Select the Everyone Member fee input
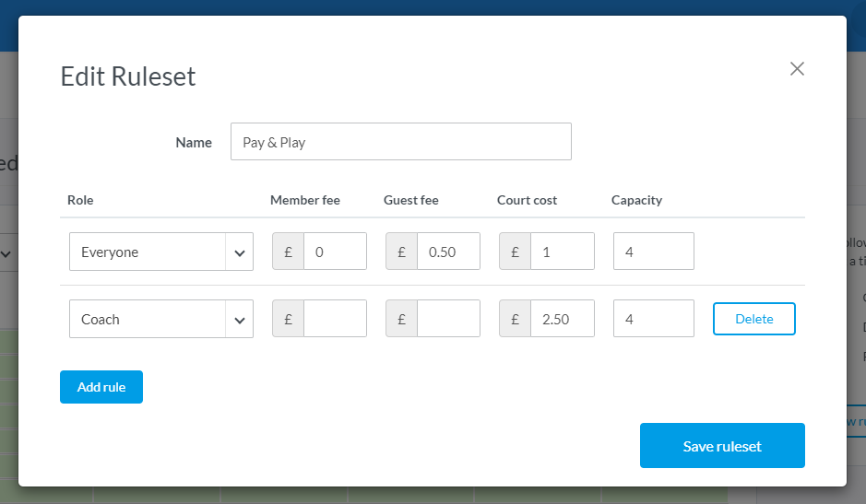The width and height of the screenshot is (866, 504). coord(335,252)
